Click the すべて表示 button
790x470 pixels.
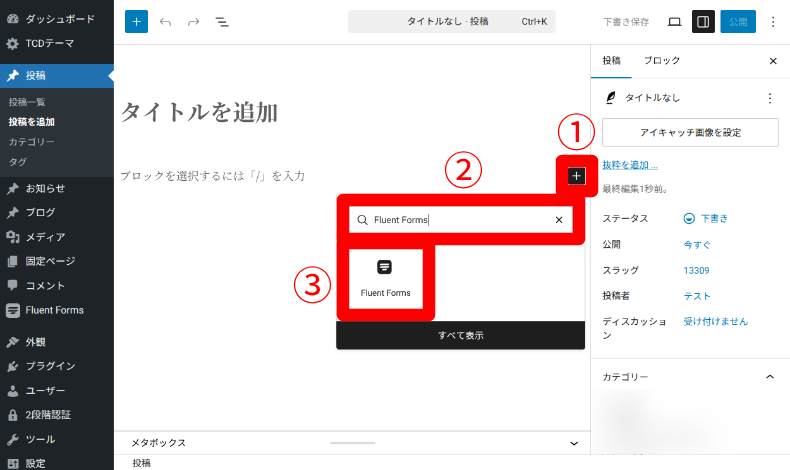tap(460, 335)
